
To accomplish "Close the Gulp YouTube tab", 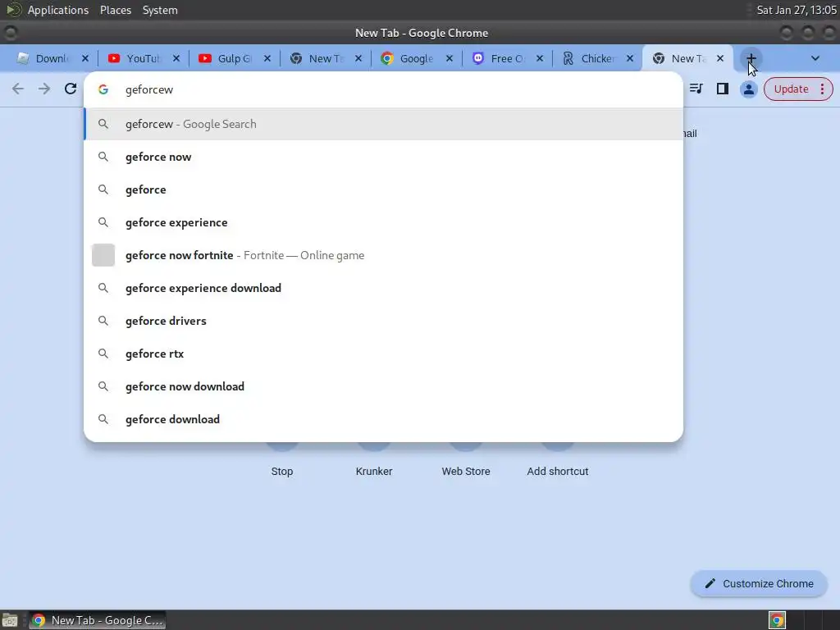I will (267, 58).
